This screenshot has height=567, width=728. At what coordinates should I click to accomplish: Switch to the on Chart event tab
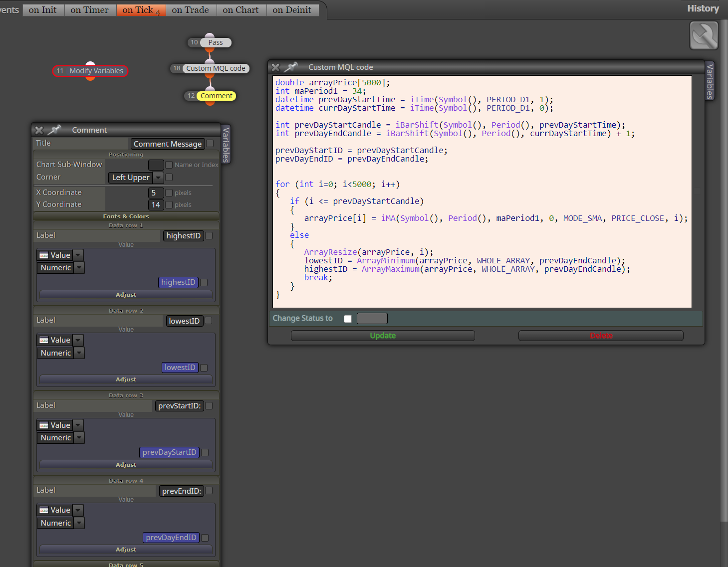pyautogui.click(x=241, y=10)
